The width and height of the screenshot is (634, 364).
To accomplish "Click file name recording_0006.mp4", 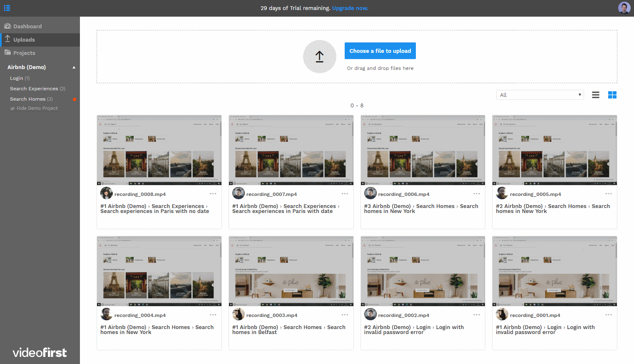I will coord(404,194).
